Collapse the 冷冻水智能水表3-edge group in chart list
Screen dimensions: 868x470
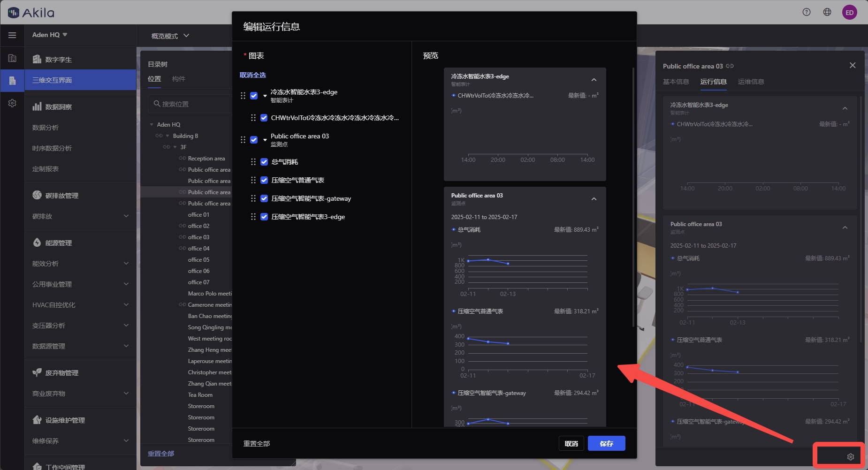[x=265, y=96]
